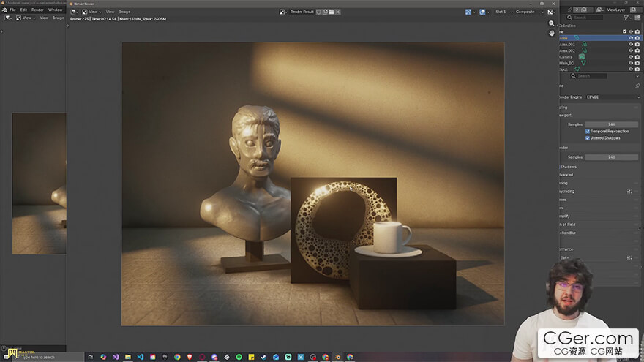Expand the Composite layer dropdown
The height and width of the screenshot is (362, 644).
pyautogui.click(x=528, y=12)
